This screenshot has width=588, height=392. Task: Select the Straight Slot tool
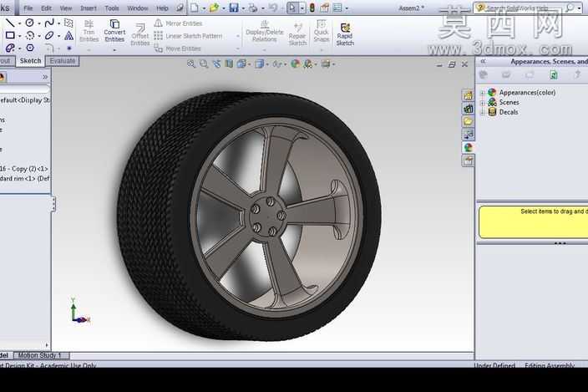[x=10, y=48]
